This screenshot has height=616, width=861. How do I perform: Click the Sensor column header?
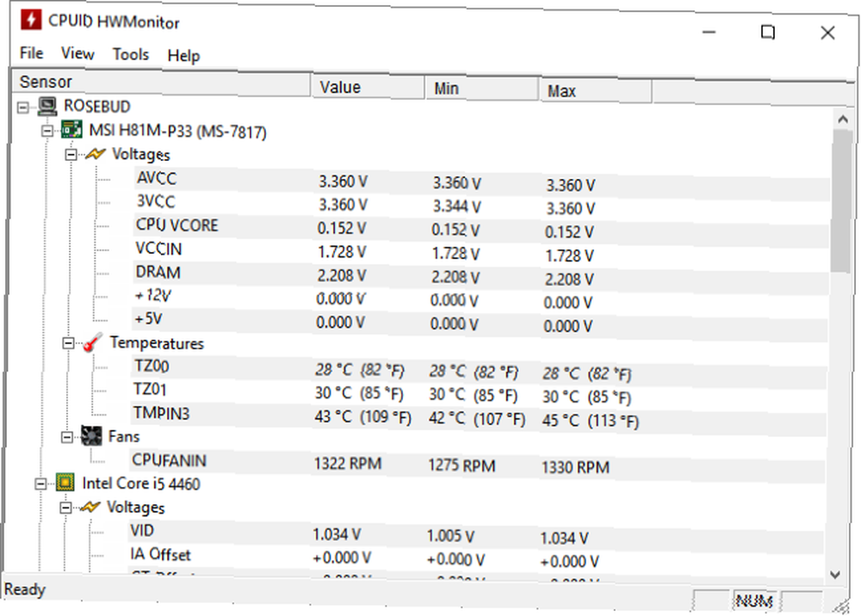click(x=162, y=83)
